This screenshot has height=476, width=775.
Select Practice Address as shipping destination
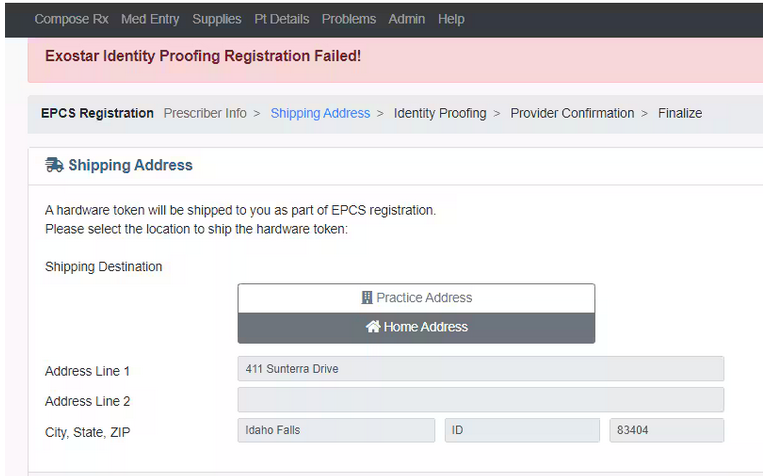pyautogui.click(x=416, y=298)
